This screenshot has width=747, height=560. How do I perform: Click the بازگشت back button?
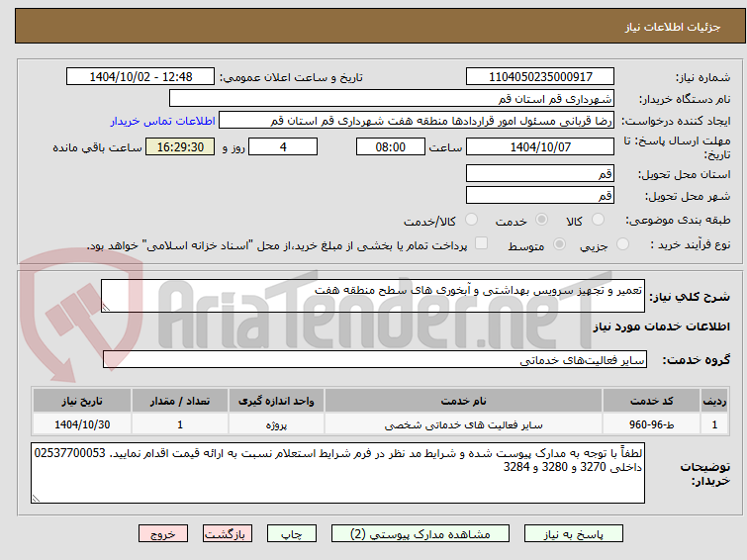coord(228,534)
